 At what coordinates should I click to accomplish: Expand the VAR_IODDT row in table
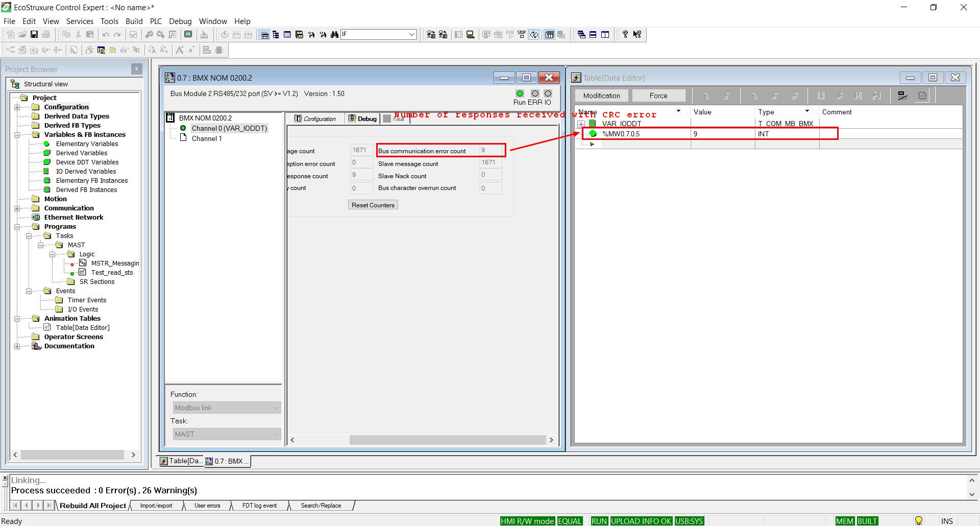(581, 124)
